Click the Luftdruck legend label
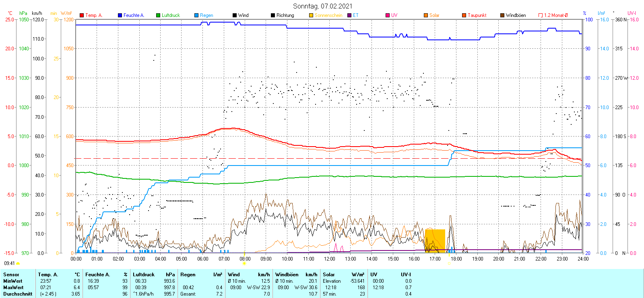The image size is (644, 298). [171, 15]
